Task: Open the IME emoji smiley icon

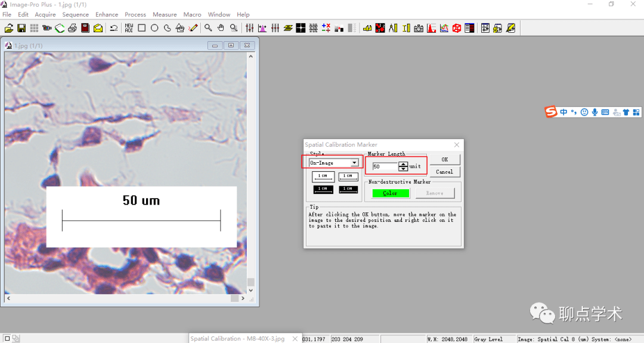Action: coord(584,112)
